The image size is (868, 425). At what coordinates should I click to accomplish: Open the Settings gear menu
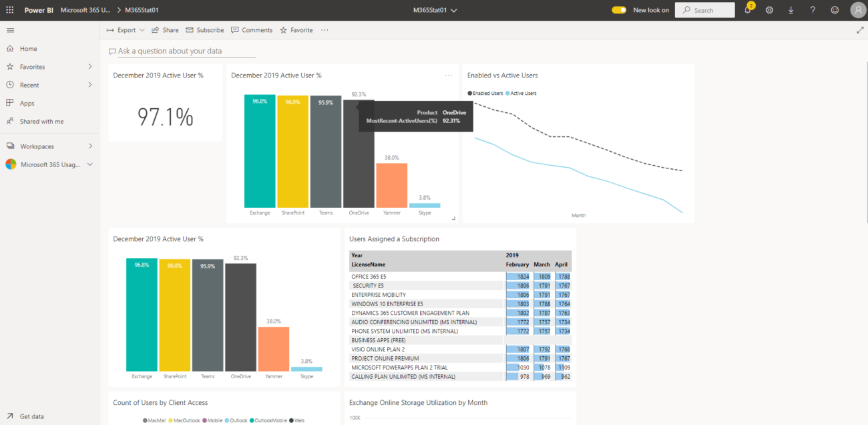pos(770,10)
